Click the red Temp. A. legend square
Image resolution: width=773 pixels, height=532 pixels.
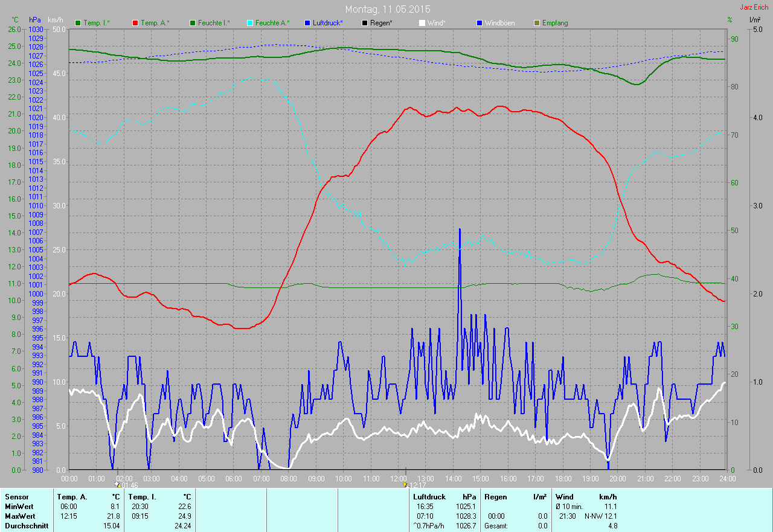click(x=135, y=23)
